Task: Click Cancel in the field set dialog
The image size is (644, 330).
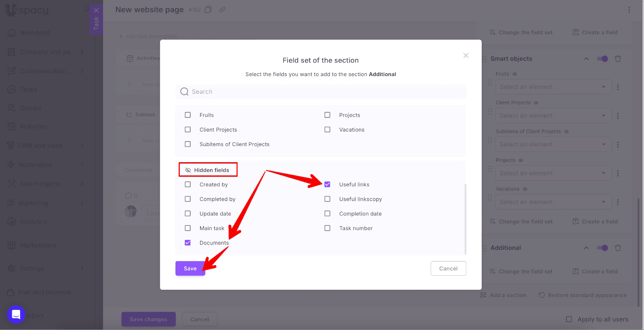Action: pyautogui.click(x=448, y=268)
